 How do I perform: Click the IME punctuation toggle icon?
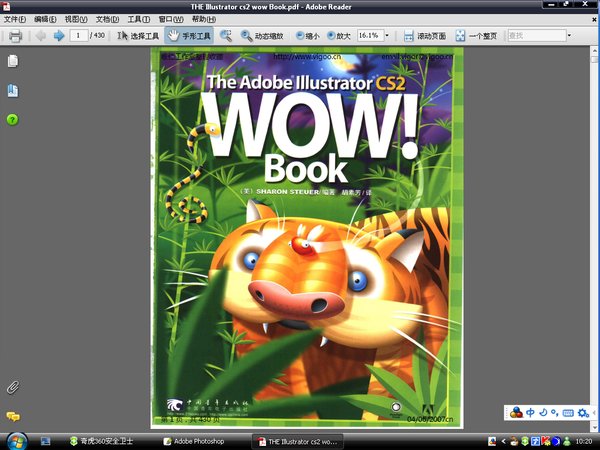555,412
